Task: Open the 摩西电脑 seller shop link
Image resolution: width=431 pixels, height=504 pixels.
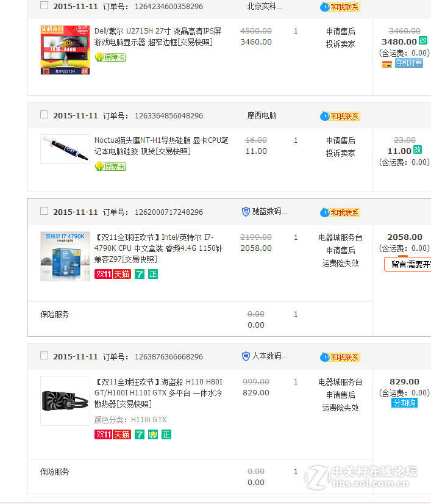Action: [262, 116]
